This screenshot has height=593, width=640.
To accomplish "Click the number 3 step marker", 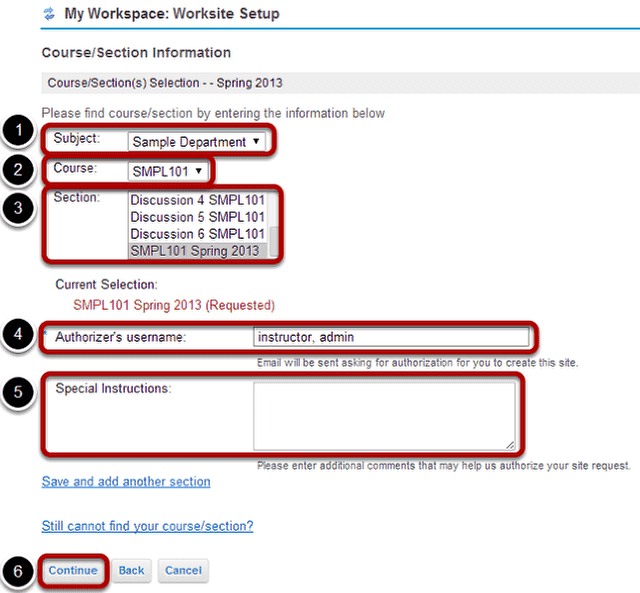I will 18,208.
